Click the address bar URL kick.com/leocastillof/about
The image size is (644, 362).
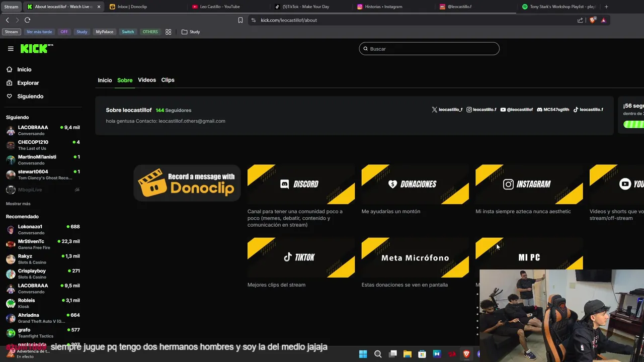point(289,20)
